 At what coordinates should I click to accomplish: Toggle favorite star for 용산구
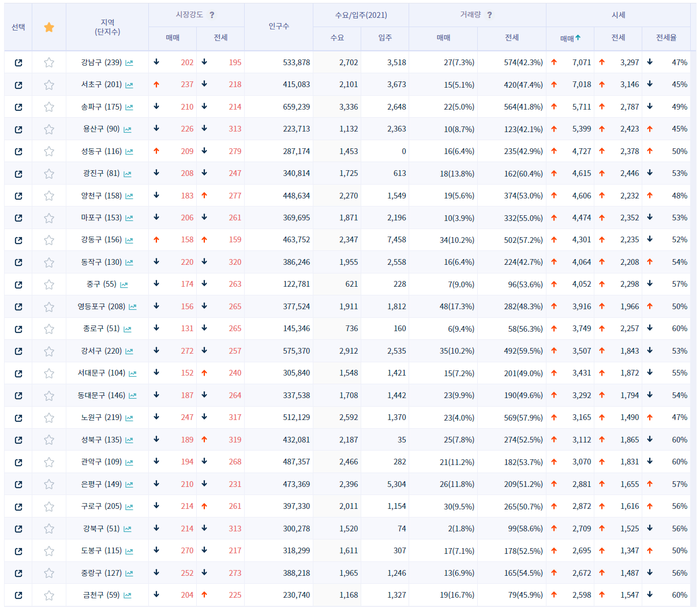click(x=49, y=129)
